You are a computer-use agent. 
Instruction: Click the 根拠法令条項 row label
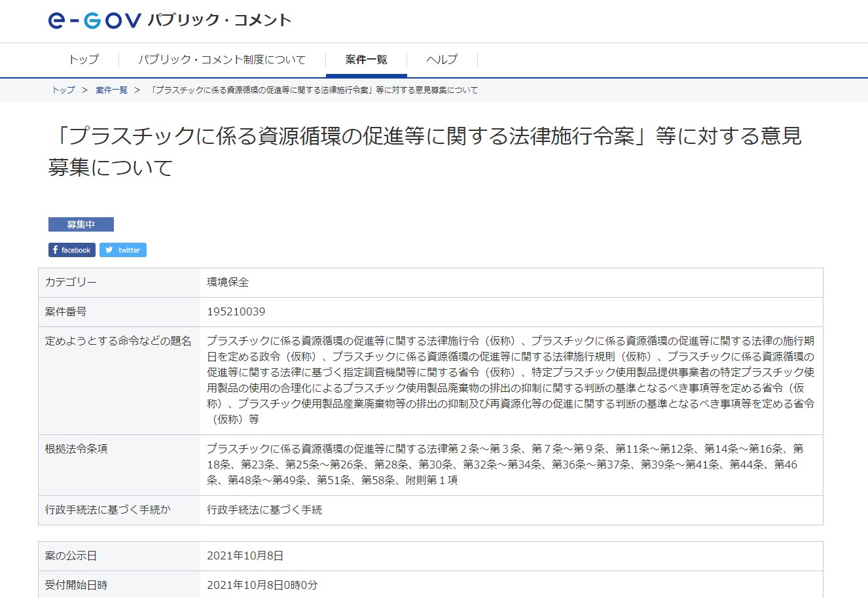(76, 449)
